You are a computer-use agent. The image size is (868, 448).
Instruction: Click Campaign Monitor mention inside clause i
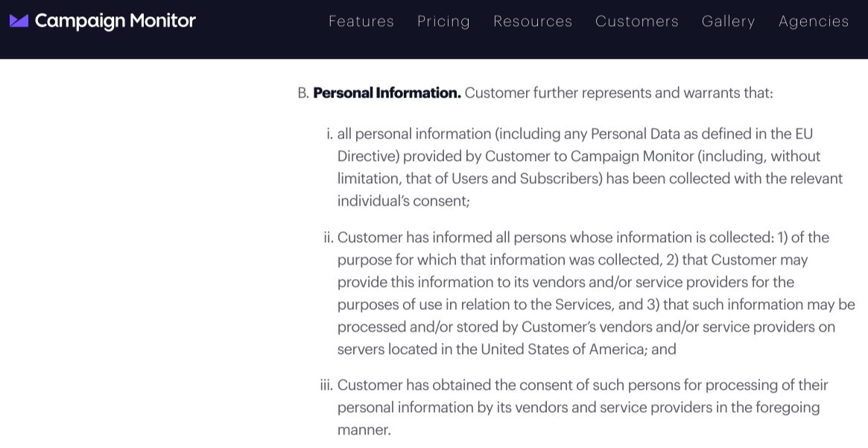pyautogui.click(x=632, y=156)
